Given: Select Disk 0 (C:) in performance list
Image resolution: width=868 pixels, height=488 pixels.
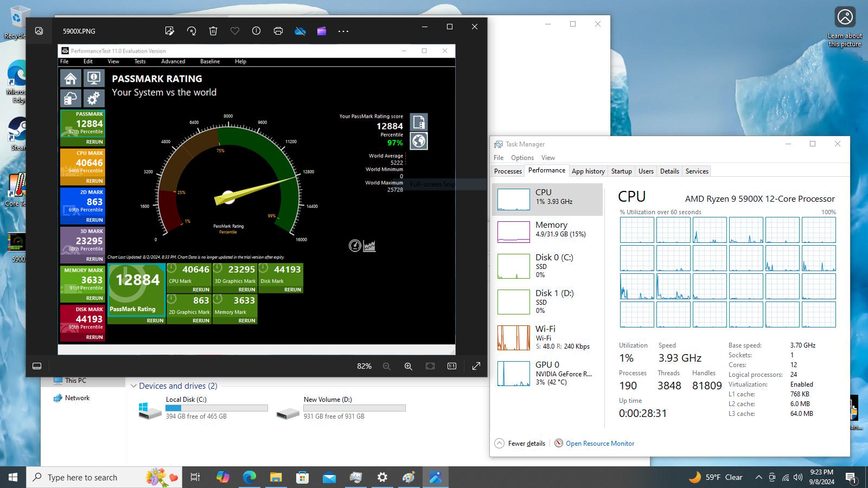Looking at the screenshot, I should coord(547,266).
